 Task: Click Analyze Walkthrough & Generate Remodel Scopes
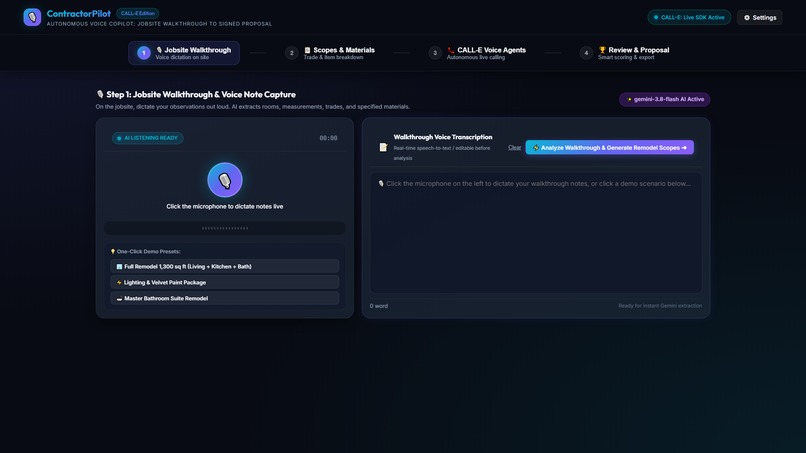click(610, 148)
